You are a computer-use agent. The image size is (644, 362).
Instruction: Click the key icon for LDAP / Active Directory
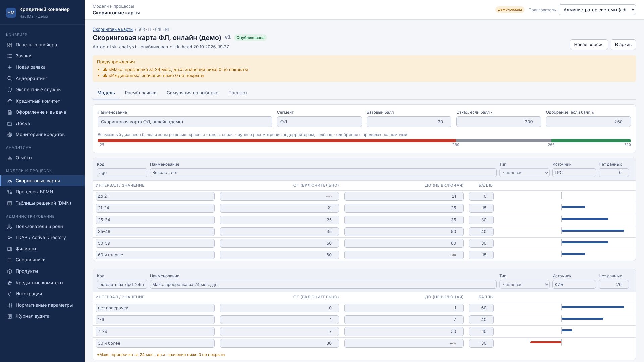(x=10, y=238)
